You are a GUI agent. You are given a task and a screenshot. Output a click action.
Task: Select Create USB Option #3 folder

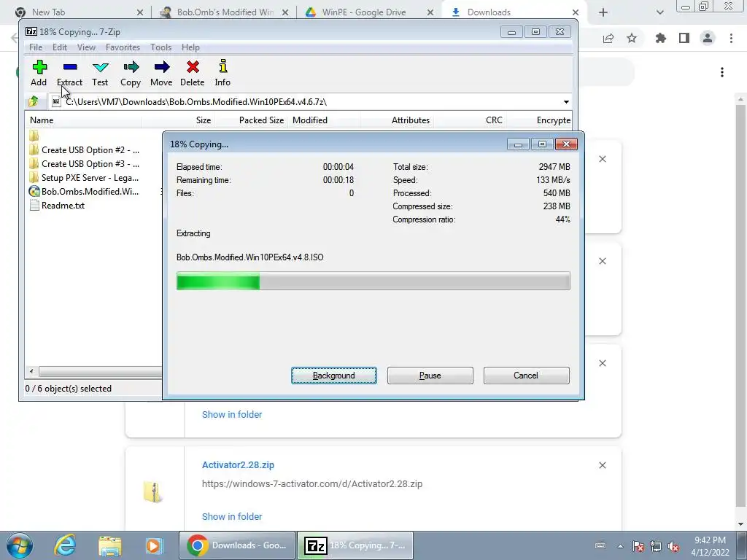(x=85, y=164)
